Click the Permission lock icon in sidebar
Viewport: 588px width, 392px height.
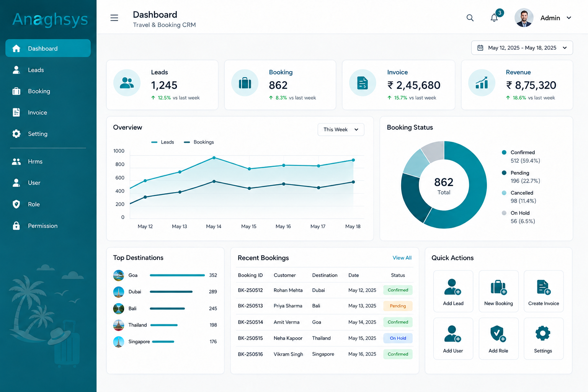click(16, 226)
